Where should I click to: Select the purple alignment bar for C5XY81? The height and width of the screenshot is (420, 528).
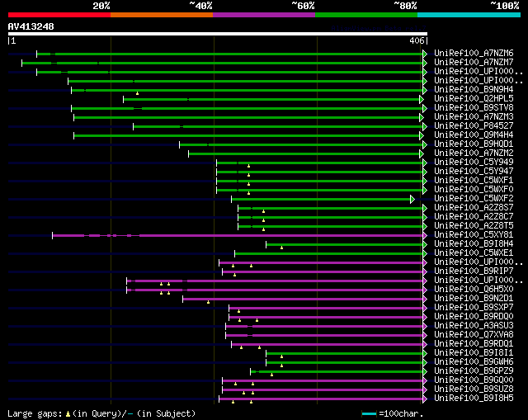[x=238, y=235]
